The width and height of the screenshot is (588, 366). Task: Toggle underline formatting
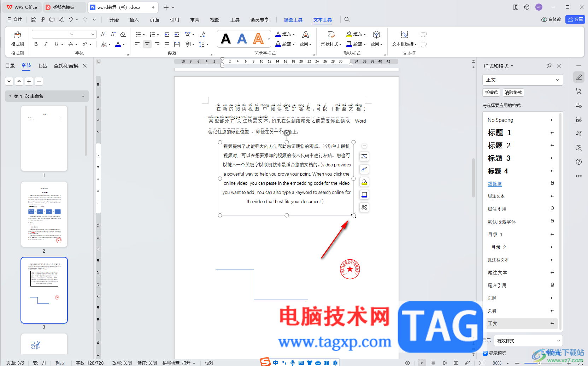coord(56,44)
